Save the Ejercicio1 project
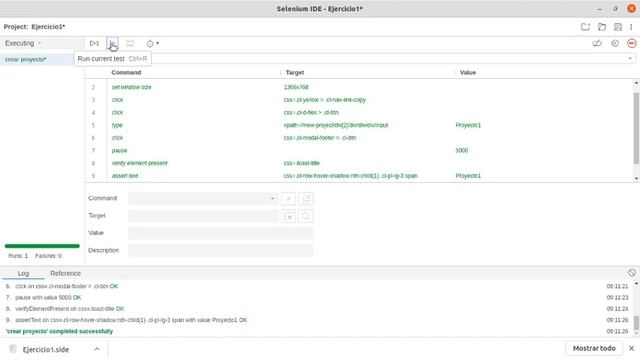Image resolution: width=640 pixels, height=360 pixels. [x=618, y=27]
